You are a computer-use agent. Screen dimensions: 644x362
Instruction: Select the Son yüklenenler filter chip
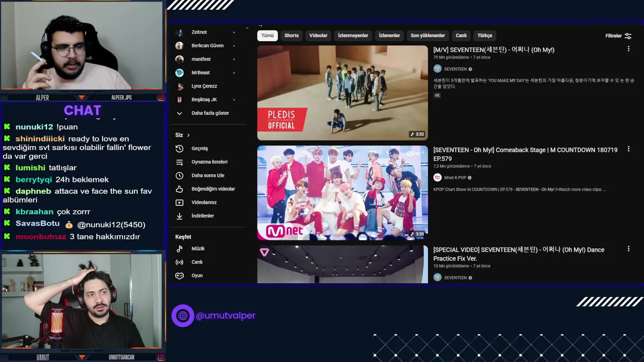[428, 36]
